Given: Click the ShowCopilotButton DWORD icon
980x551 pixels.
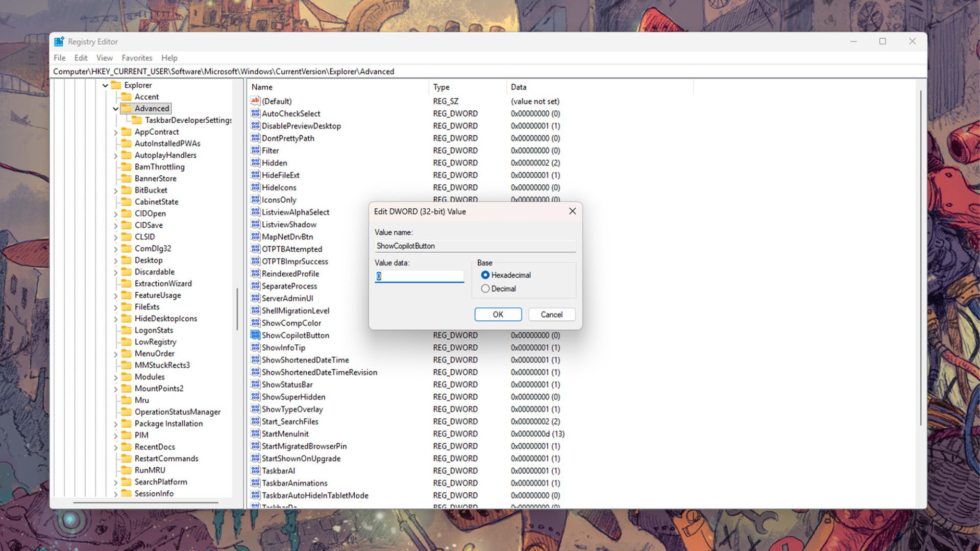Looking at the screenshot, I should tap(255, 335).
